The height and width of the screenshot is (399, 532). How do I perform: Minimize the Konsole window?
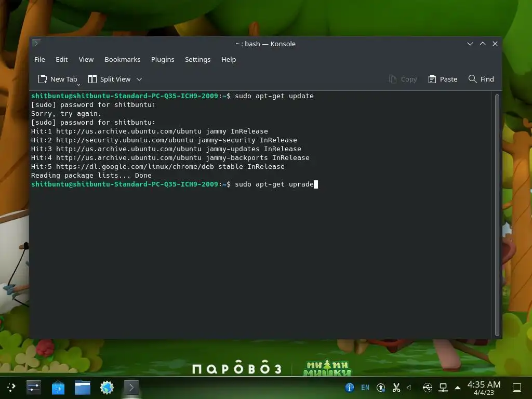pyautogui.click(x=470, y=44)
